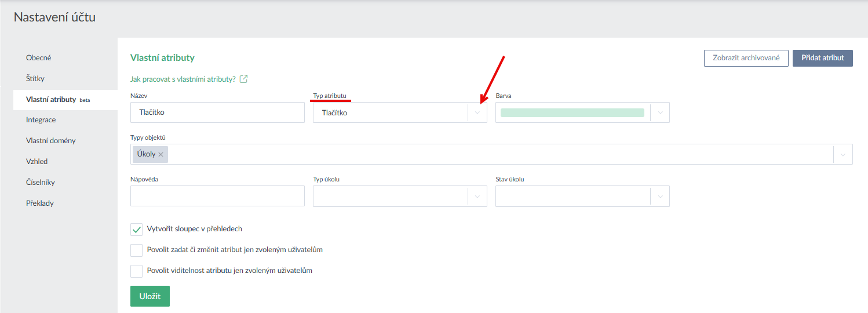Uncheck Vytvořit sloupec v přehledech checkbox
Image resolution: width=868 pixels, height=313 pixels.
coord(137,230)
